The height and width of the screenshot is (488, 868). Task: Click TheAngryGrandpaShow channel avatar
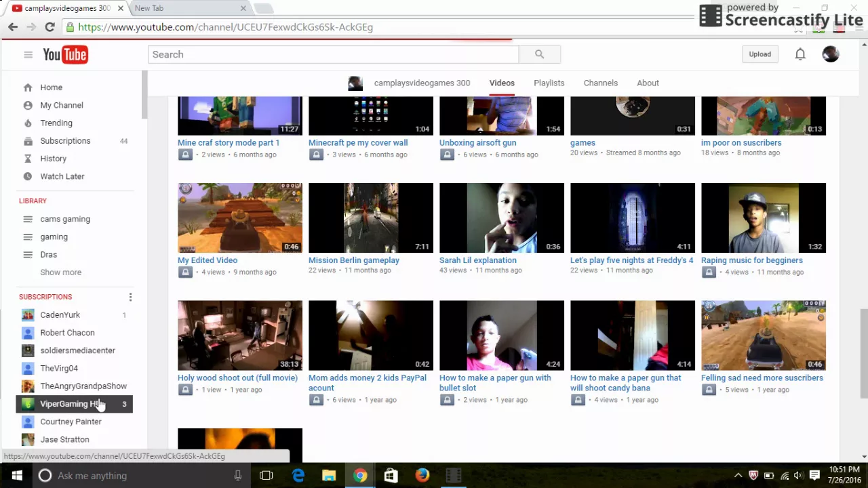pyautogui.click(x=28, y=386)
